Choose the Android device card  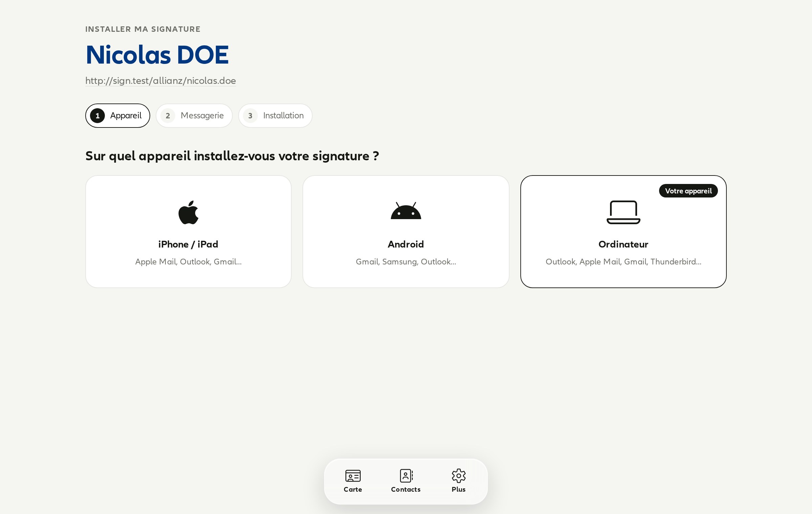(x=406, y=232)
